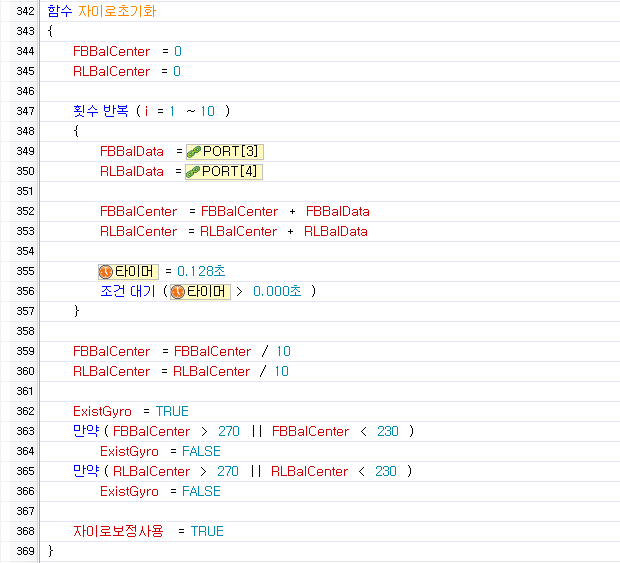
Task: Click the TRUE value of ExistGyro on line 362
Action: (x=172, y=411)
